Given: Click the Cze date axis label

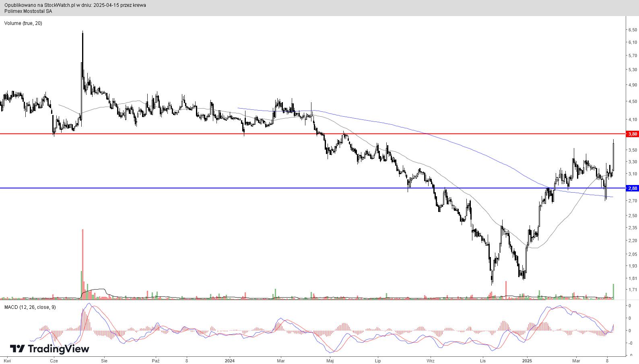Looking at the screenshot, I should click(x=54, y=361).
